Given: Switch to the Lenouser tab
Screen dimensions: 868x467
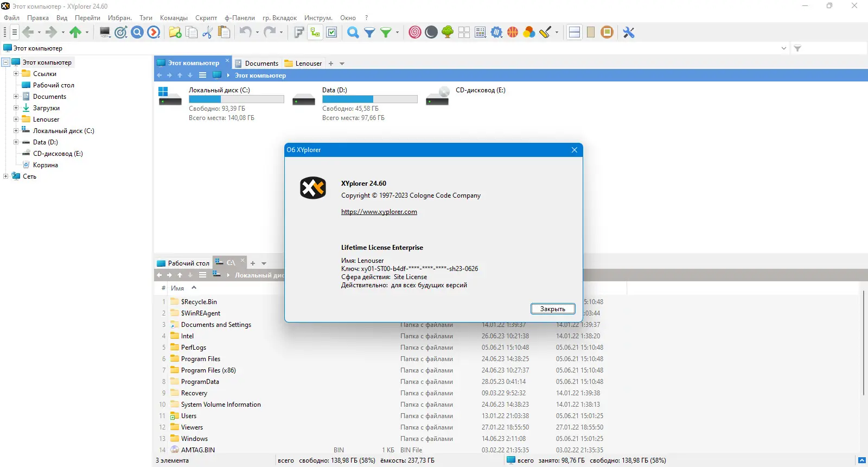Looking at the screenshot, I should point(303,64).
